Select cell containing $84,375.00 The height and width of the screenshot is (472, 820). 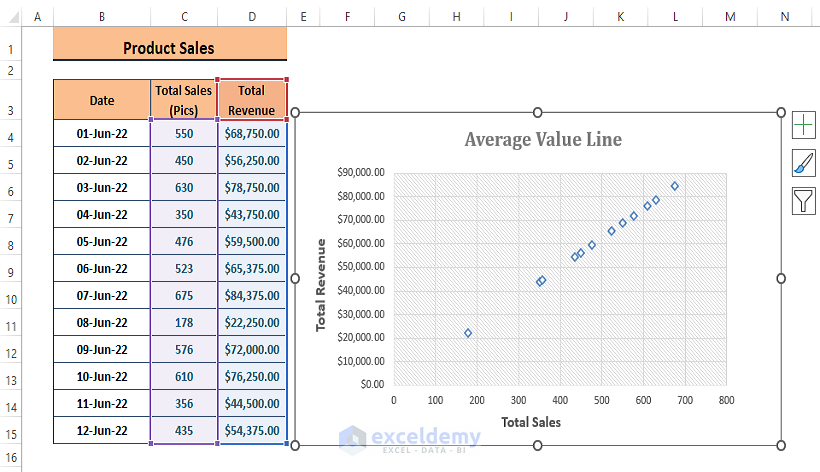252,295
